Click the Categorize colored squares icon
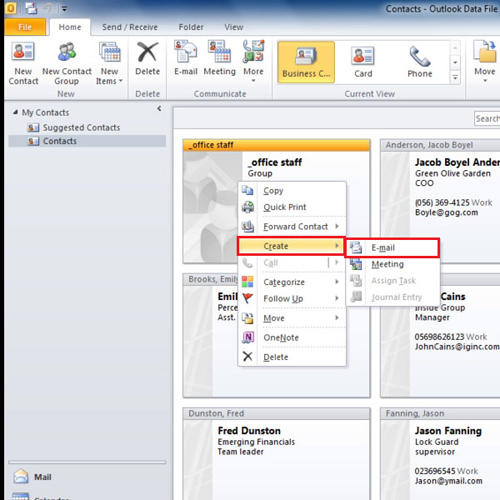 [x=248, y=282]
